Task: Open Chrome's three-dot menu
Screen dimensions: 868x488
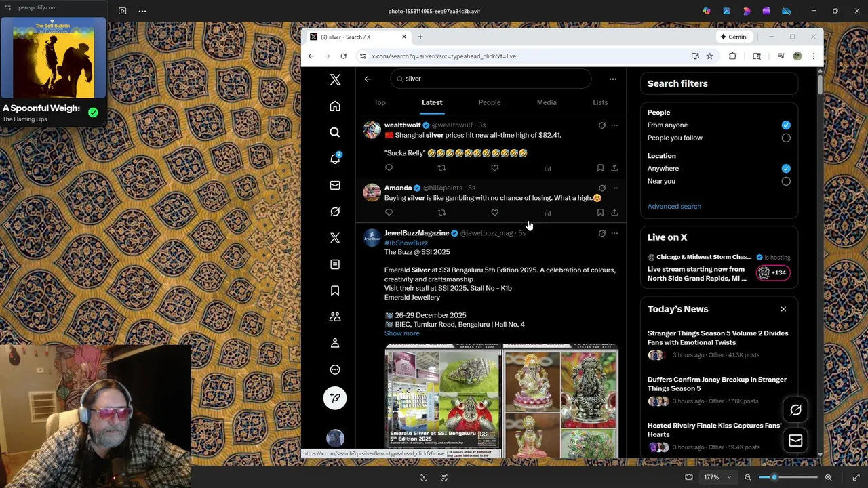Action: pyautogui.click(x=814, y=56)
